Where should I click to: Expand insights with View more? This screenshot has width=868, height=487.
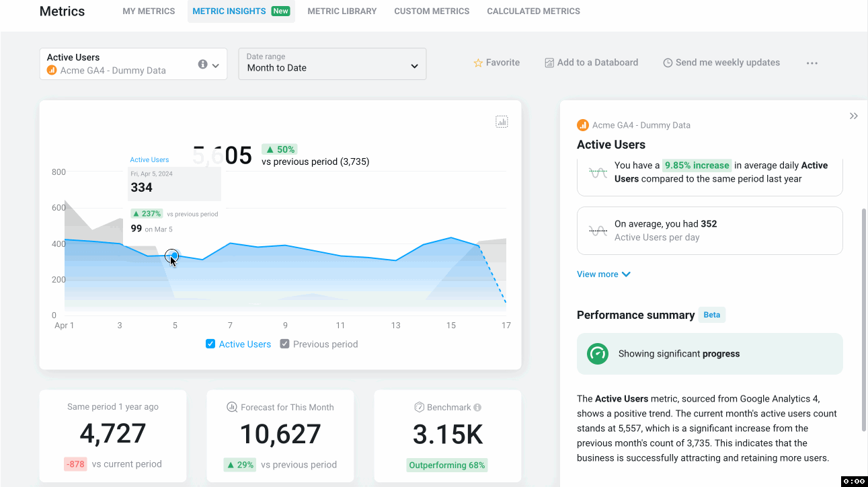[x=603, y=274]
